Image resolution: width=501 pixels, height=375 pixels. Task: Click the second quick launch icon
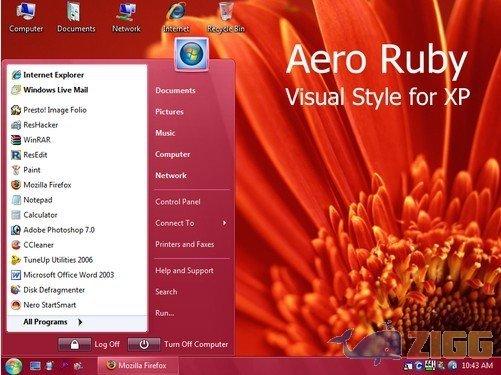click(x=49, y=366)
